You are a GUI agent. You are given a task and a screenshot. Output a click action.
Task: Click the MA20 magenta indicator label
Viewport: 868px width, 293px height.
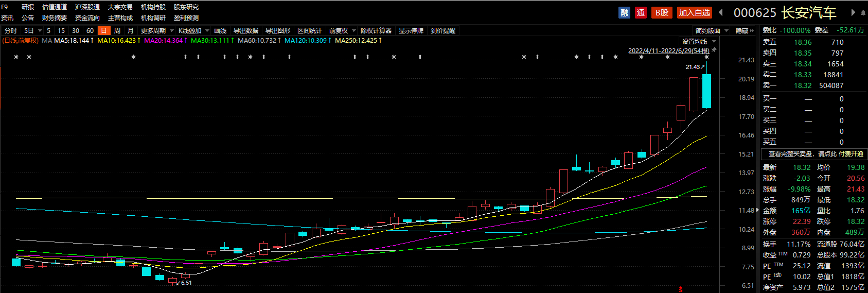[x=164, y=41]
